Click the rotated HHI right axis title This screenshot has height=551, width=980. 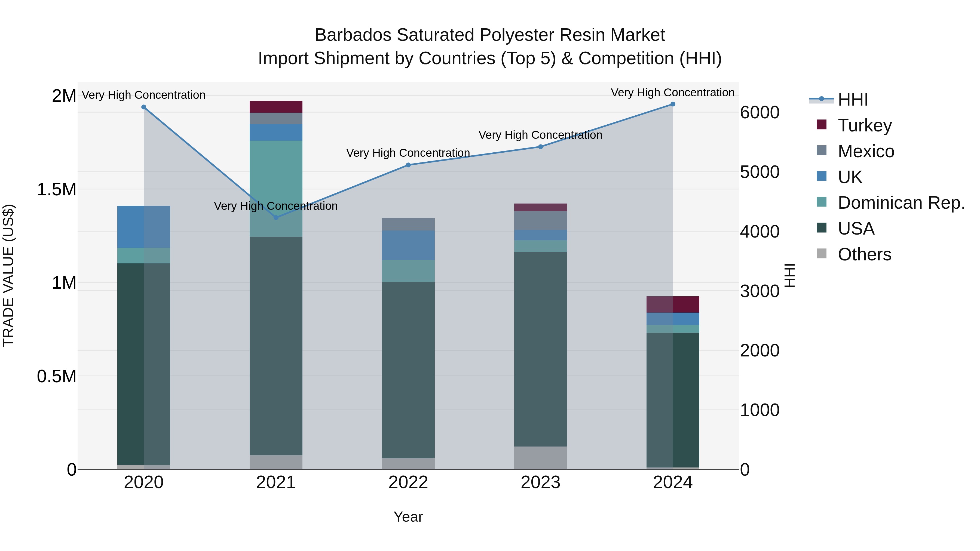pos(790,275)
